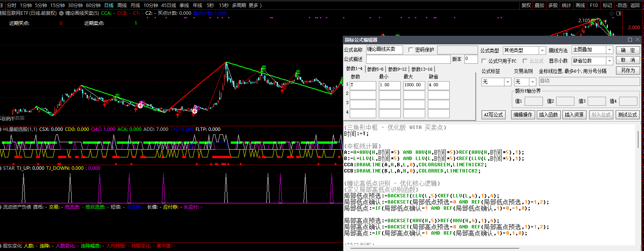Click the indicator dropdown icon beside 缠论画线买卖
This screenshot has width=644, height=251.
(61, 13)
